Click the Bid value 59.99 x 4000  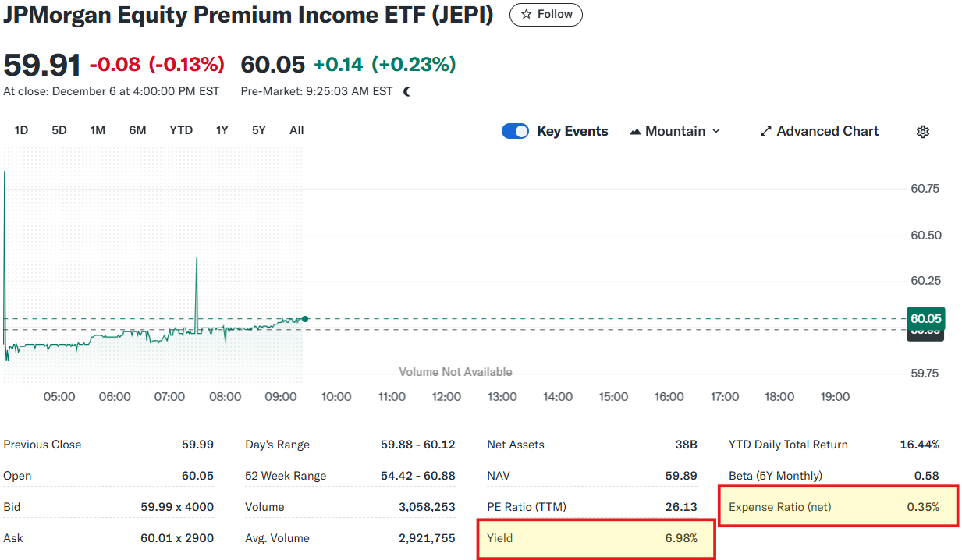point(177,507)
